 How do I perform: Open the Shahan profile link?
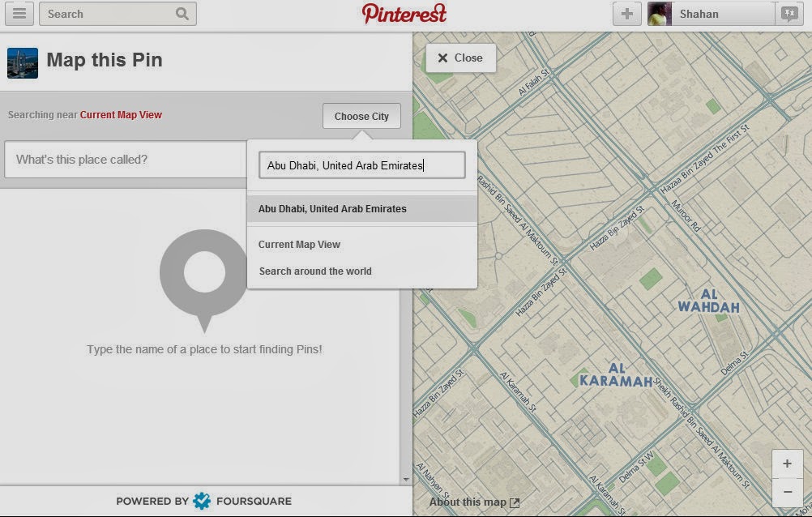point(699,14)
